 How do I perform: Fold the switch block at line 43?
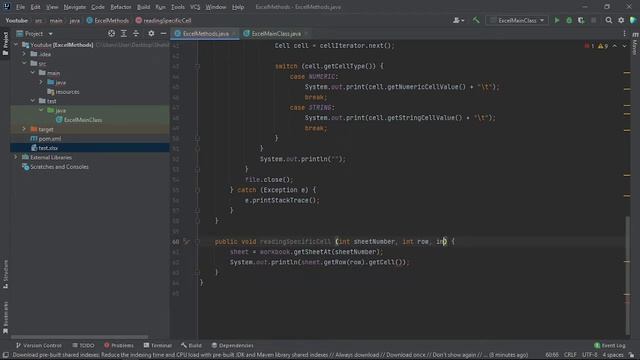197,66
